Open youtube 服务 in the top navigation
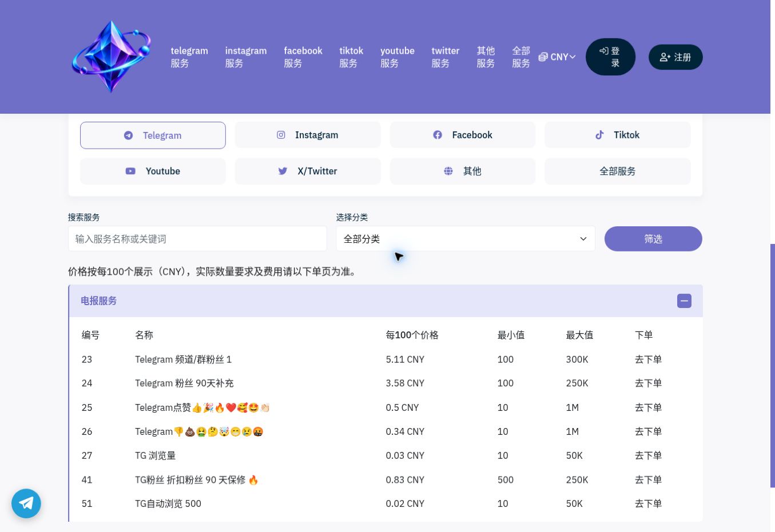The width and height of the screenshot is (775, 532). click(398, 57)
